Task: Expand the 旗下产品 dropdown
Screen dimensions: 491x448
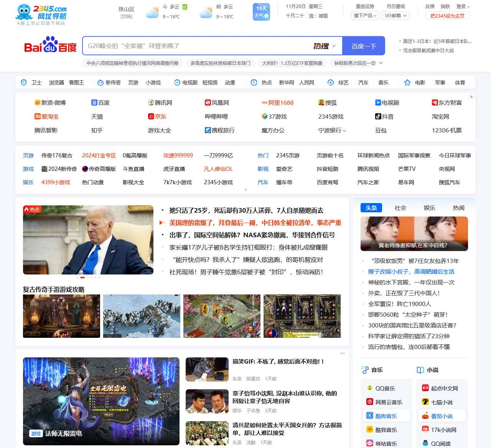Action: (365, 15)
